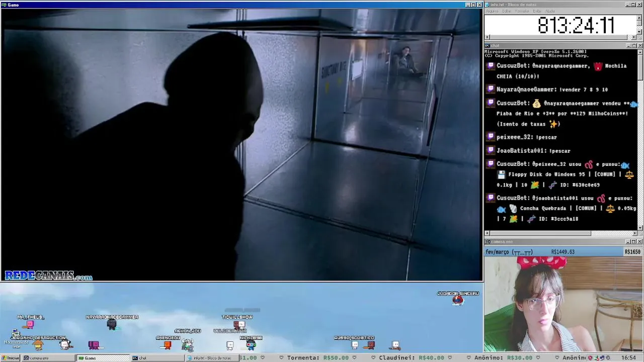
Task: Click the system tray clock 16:54
Action: pyautogui.click(x=628, y=358)
